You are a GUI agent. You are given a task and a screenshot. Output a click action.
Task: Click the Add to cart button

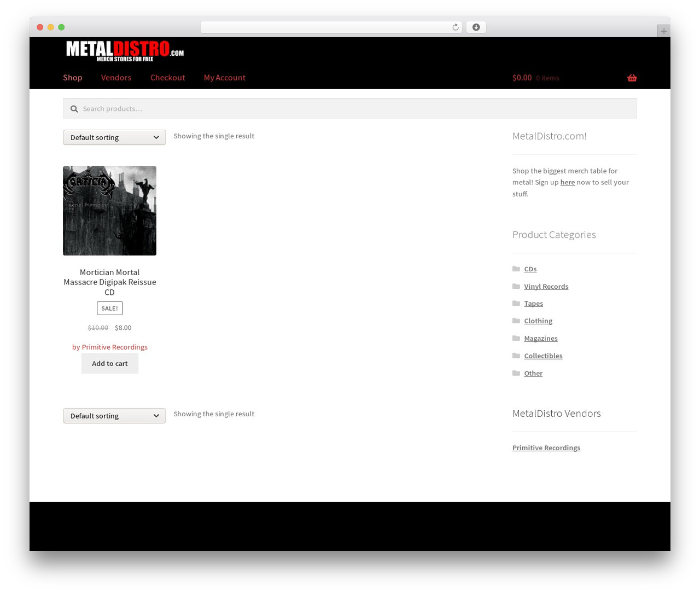click(x=110, y=363)
